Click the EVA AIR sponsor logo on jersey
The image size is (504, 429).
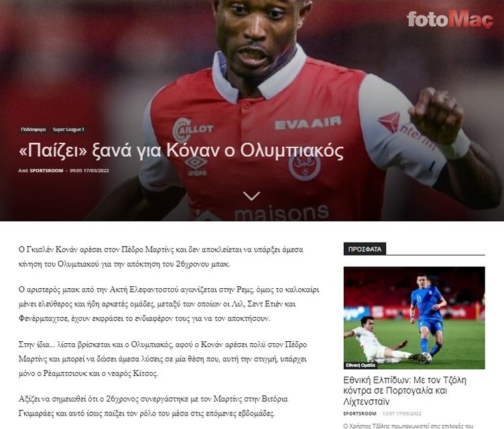[308, 123]
